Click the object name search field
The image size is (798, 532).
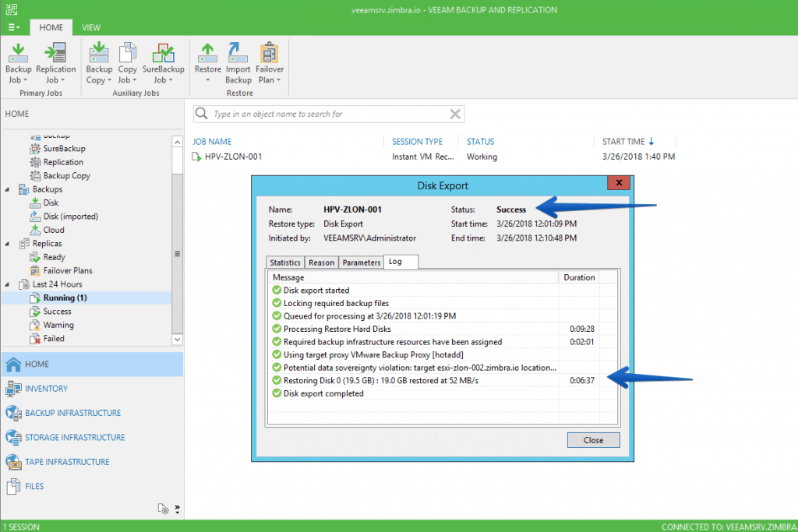329,114
